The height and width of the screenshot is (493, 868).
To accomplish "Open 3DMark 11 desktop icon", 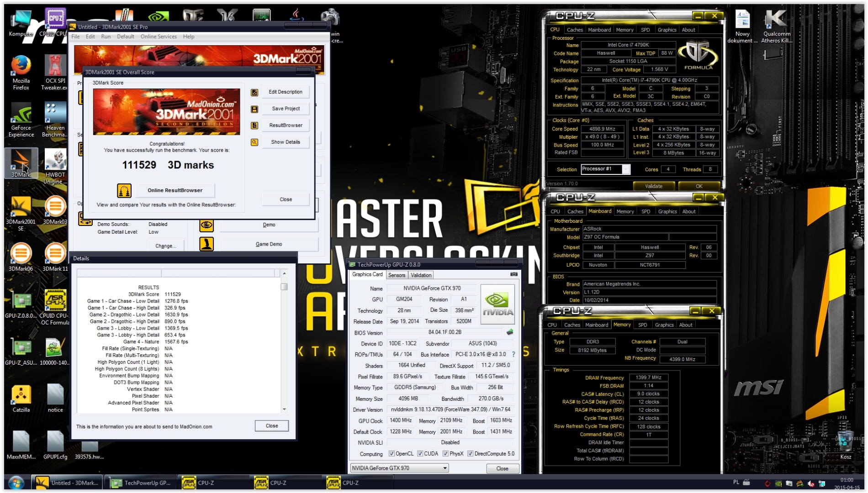I will tap(55, 257).
